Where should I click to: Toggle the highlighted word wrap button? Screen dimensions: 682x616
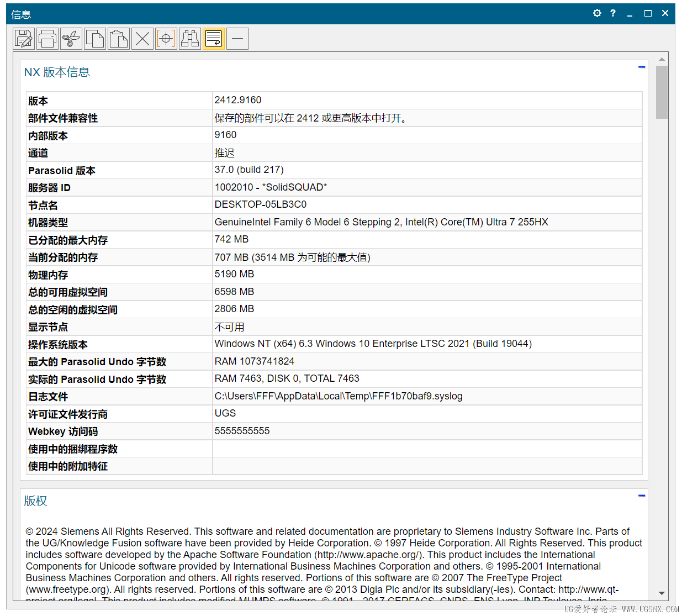coord(214,39)
